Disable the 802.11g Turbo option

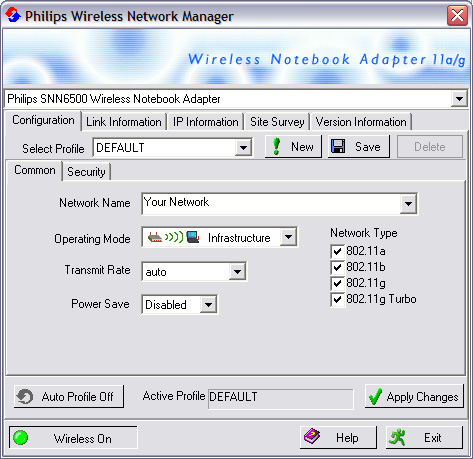337,299
